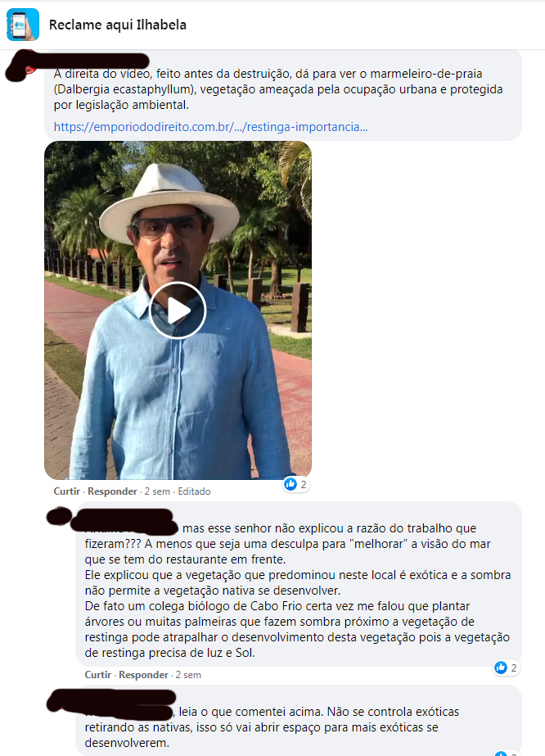
Task: View reaction count '2' under the video
Action: 304,484
